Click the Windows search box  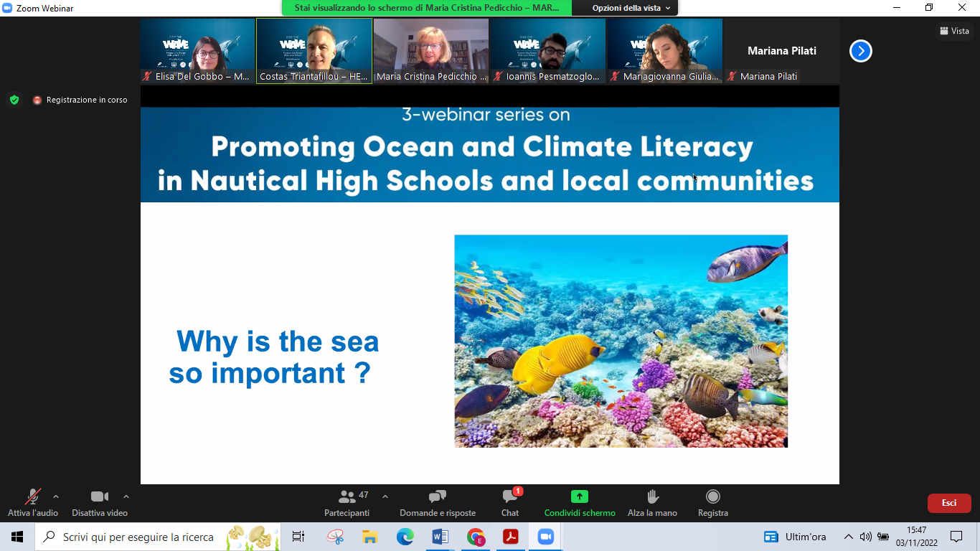point(138,537)
